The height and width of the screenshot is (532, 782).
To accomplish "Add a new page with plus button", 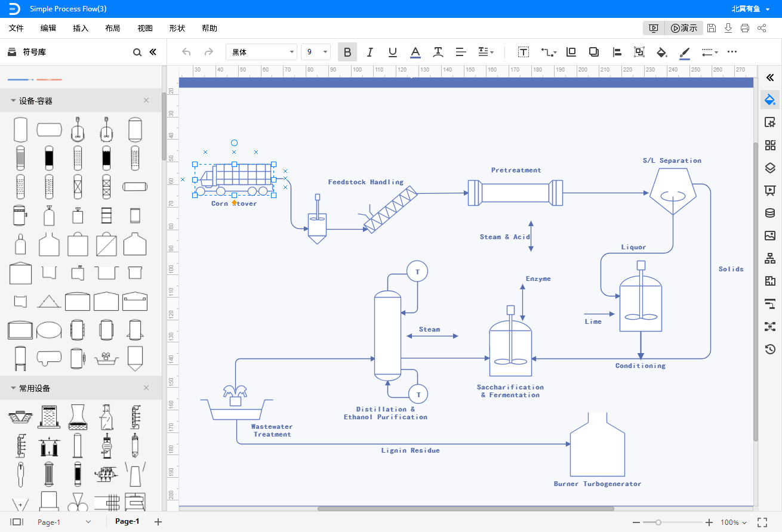I will click(158, 522).
